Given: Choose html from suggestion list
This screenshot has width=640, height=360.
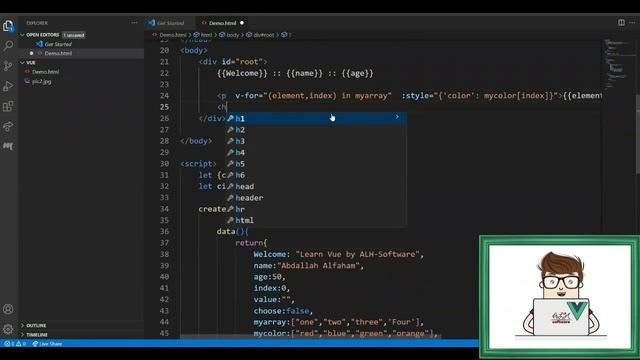Looking at the screenshot, I should click(316, 220).
